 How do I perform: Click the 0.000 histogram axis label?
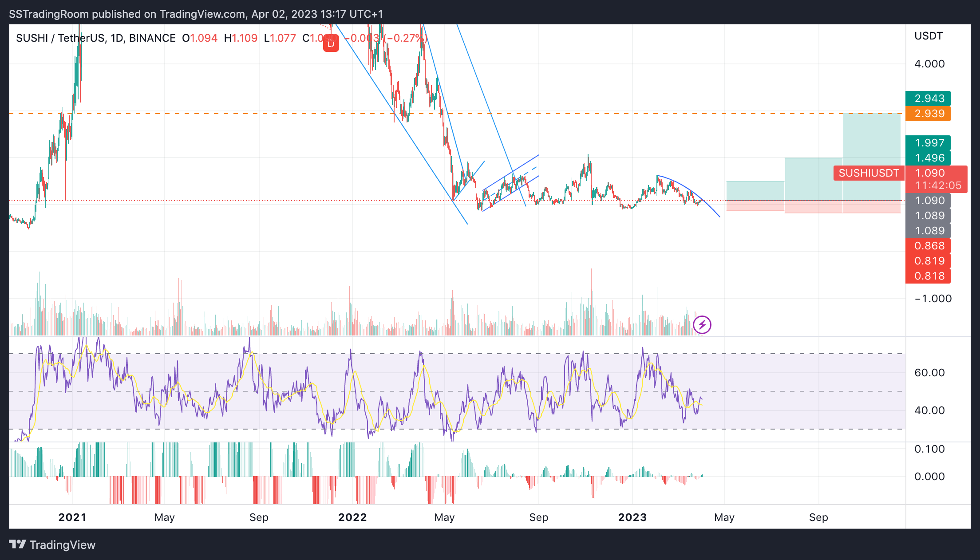click(x=929, y=477)
